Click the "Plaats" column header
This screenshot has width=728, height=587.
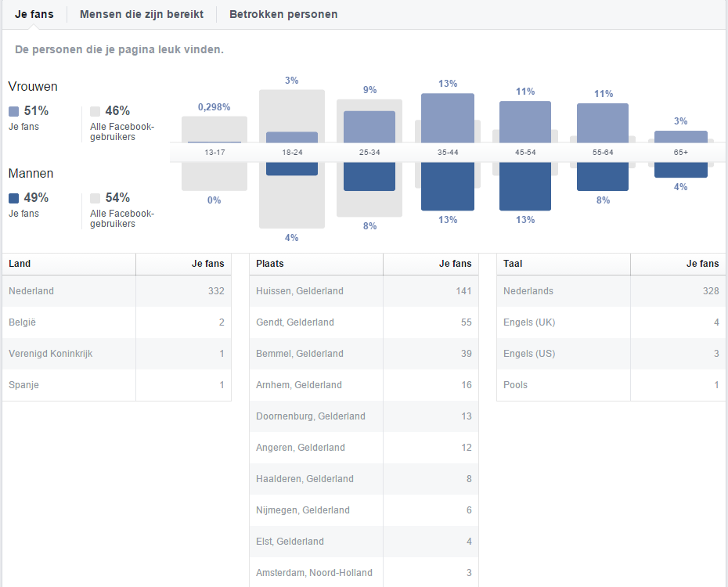tap(316, 264)
